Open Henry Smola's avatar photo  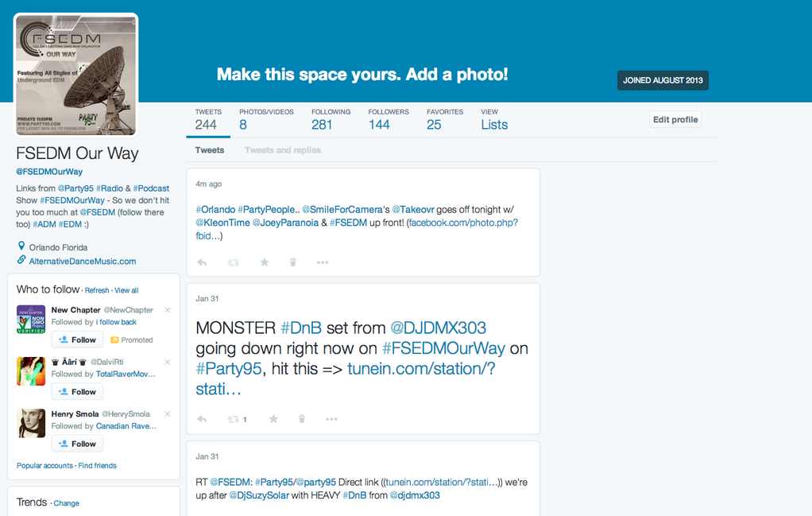[x=31, y=423]
